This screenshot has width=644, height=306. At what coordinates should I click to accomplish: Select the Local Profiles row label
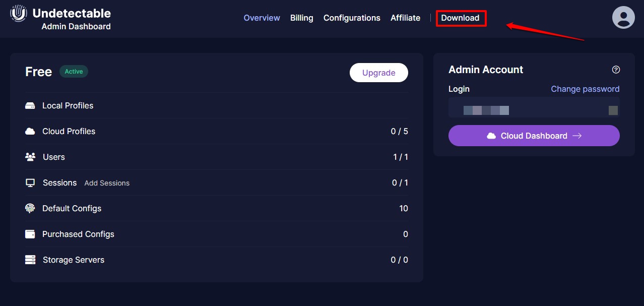click(68, 105)
